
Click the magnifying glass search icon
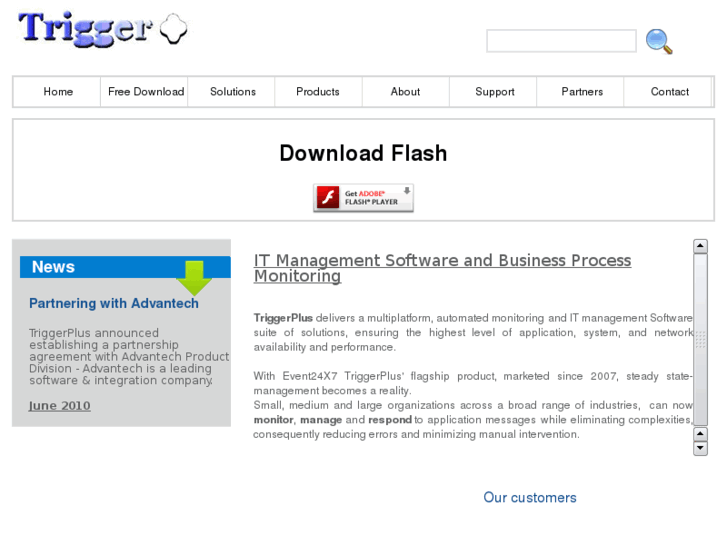tap(659, 41)
